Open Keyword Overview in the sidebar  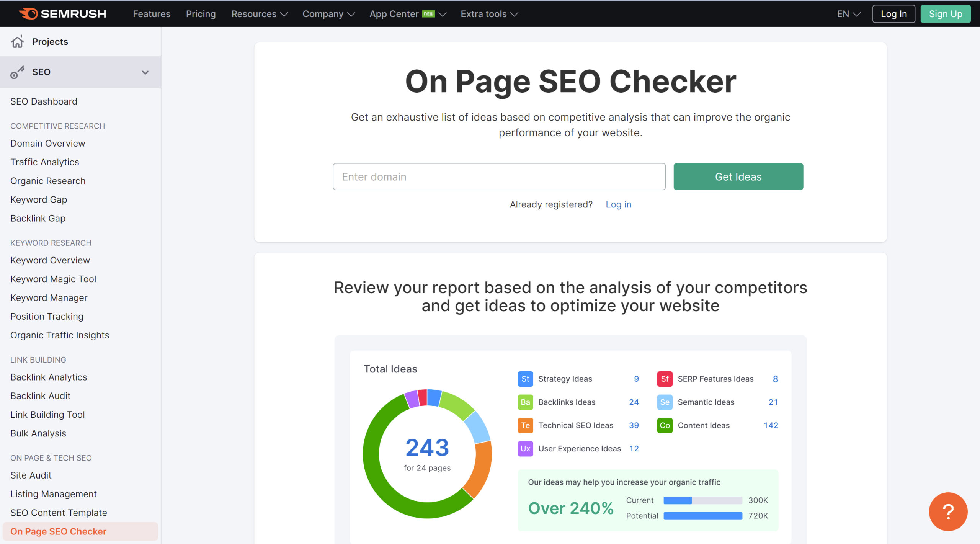pos(50,260)
